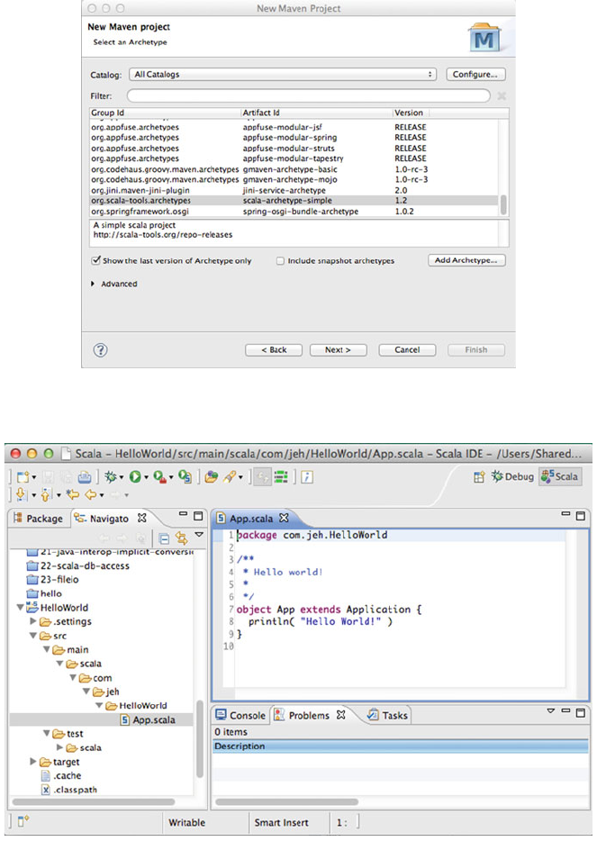Select App.scala in the Navigator tree
The width and height of the screenshot is (597, 868).
[148, 719]
